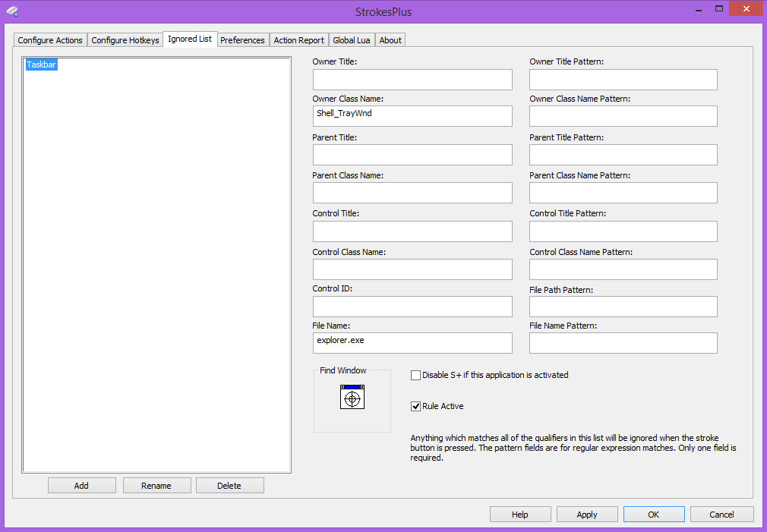Screen dimensions: 767x532
Task: Click the StrokesPlus app icon in title bar
Action: click(12, 11)
